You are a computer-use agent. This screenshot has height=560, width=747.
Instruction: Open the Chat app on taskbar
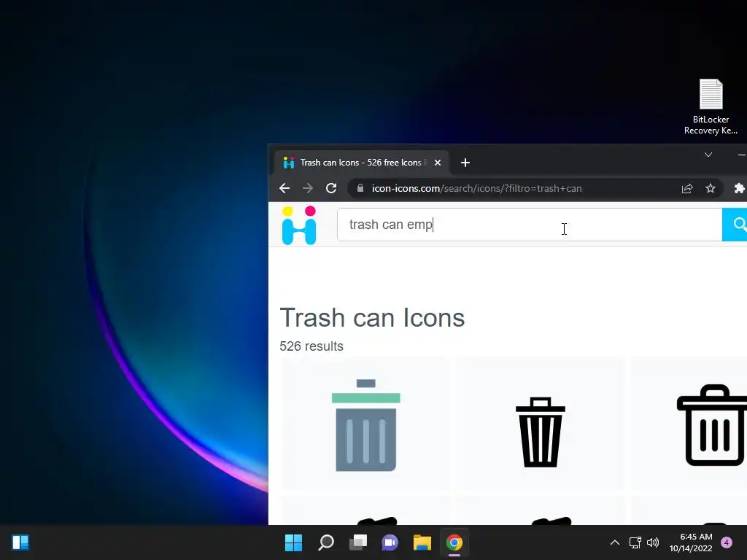pos(390,542)
